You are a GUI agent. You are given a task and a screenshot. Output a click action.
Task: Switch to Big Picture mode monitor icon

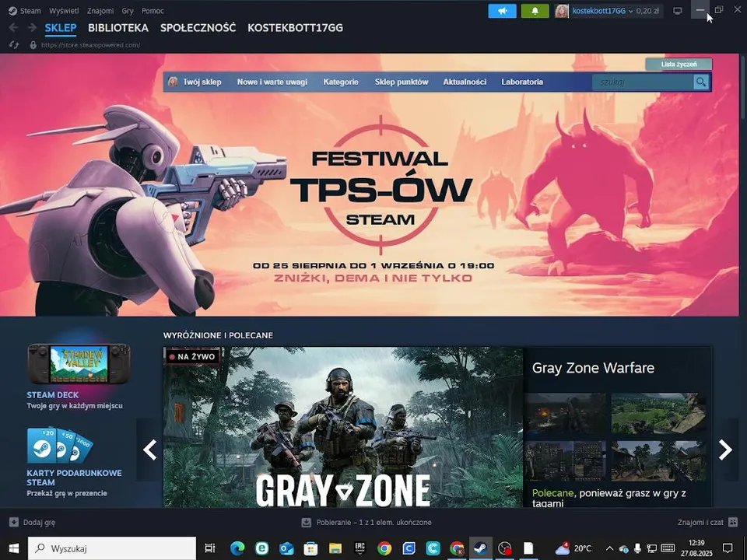click(678, 10)
